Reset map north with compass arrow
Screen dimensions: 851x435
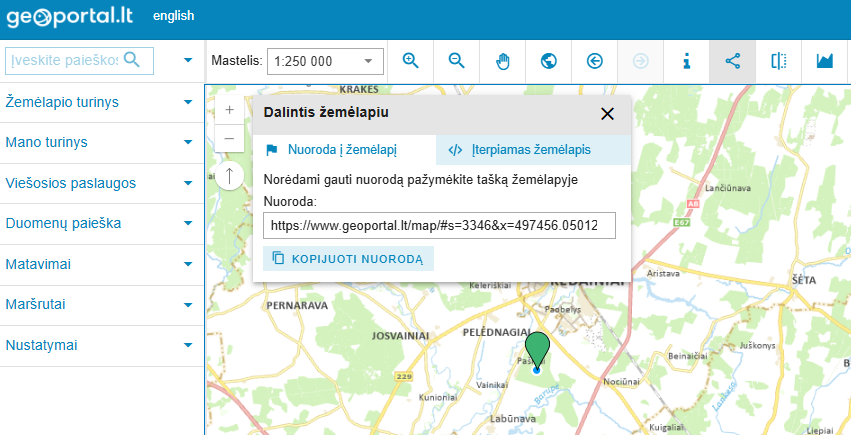pyautogui.click(x=229, y=176)
